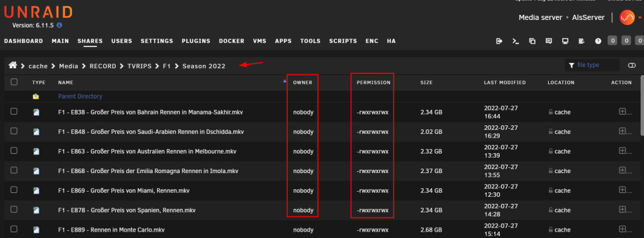644x238 pixels.
Task: Check the select-all checkbox in the header
Action: click(14, 82)
